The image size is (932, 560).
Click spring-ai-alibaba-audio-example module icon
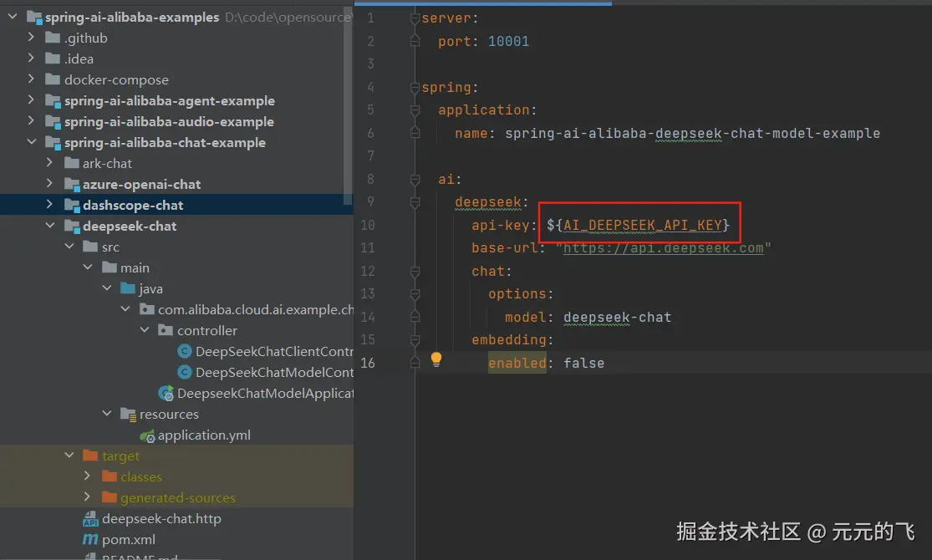point(53,122)
